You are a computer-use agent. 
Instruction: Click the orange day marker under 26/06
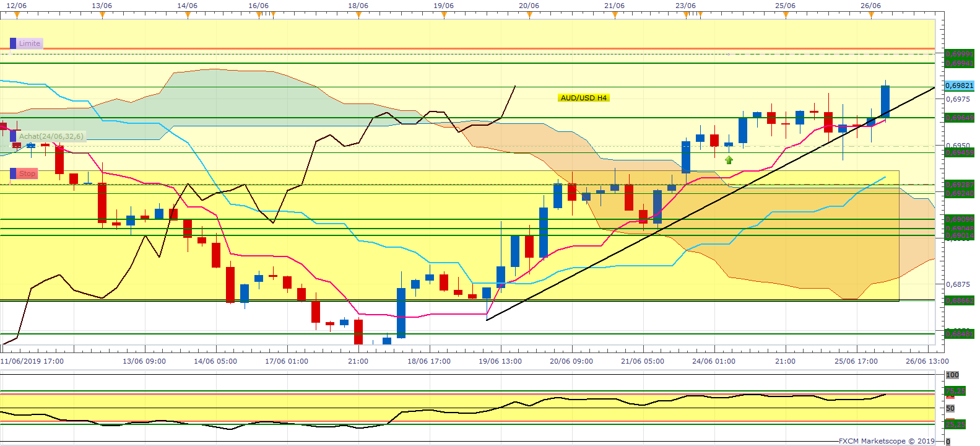(871, 15)
